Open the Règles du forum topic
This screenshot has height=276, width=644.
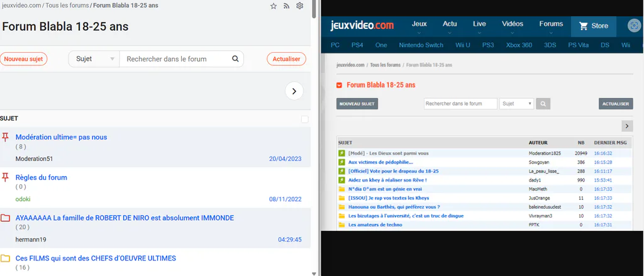41,177
